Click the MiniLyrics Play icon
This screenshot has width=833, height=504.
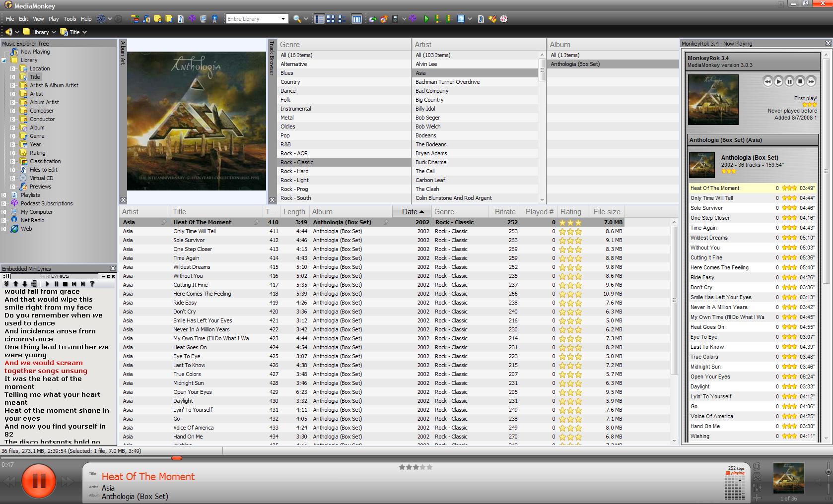tap(47, 284)
